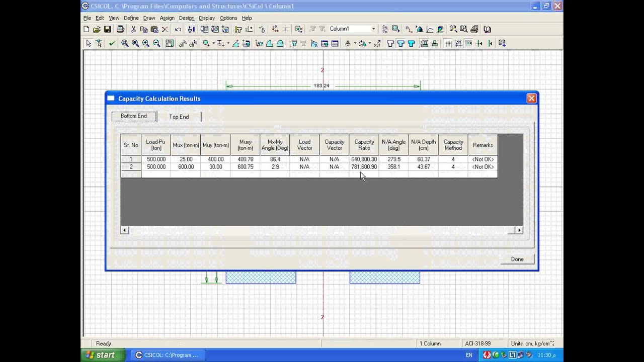Screen dimensions: 644x362
Task: Open the File menu
Action: tap(87, 18)
